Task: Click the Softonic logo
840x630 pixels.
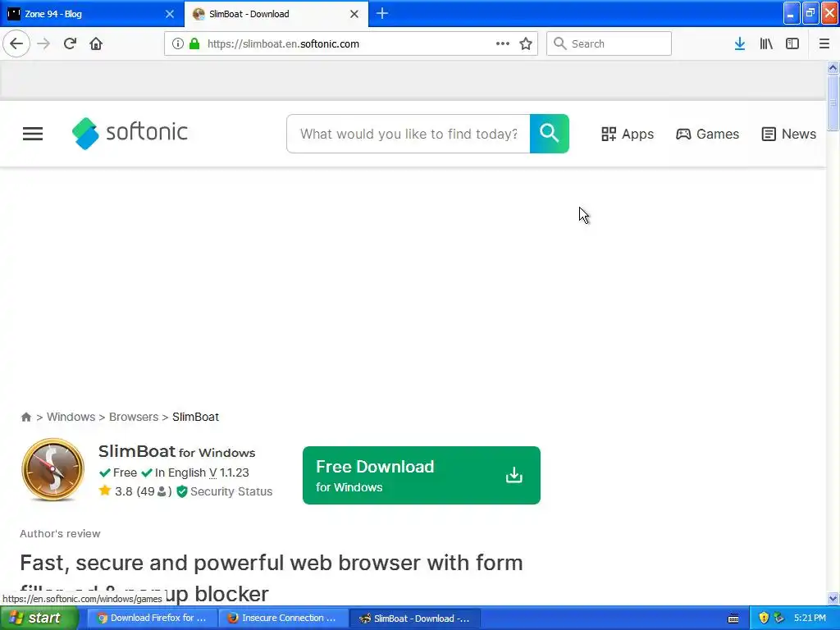Action: point(130,133)
